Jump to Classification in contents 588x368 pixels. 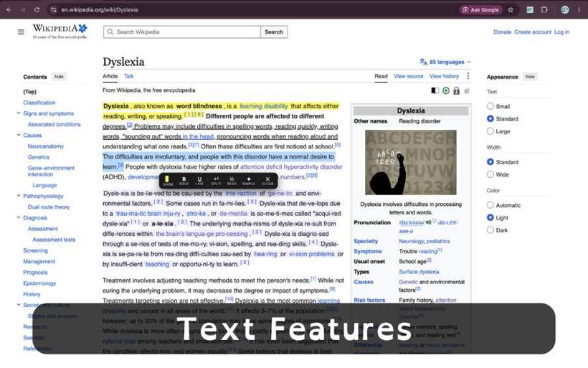tap(39, 103)
